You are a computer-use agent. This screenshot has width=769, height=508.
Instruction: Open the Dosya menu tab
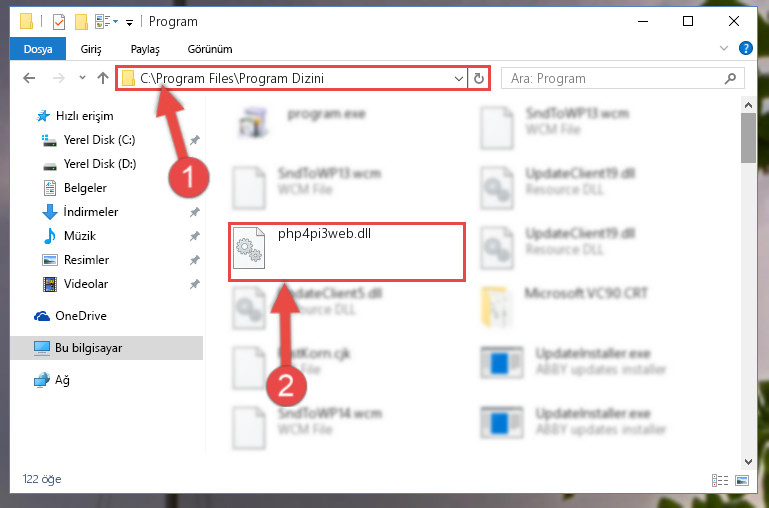[38, 49]
